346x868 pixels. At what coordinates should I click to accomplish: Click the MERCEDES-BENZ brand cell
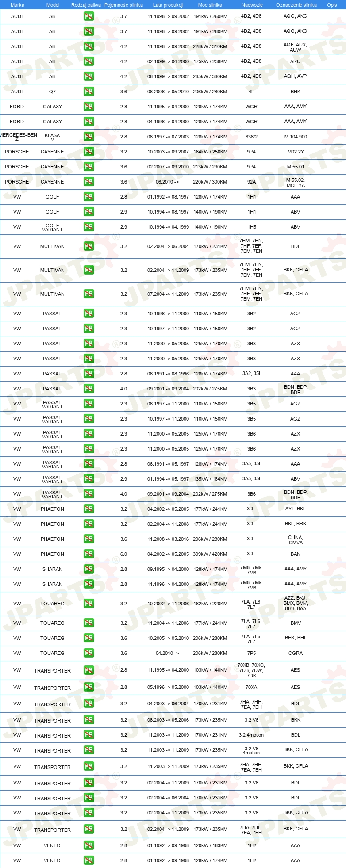tap(18, 137)
